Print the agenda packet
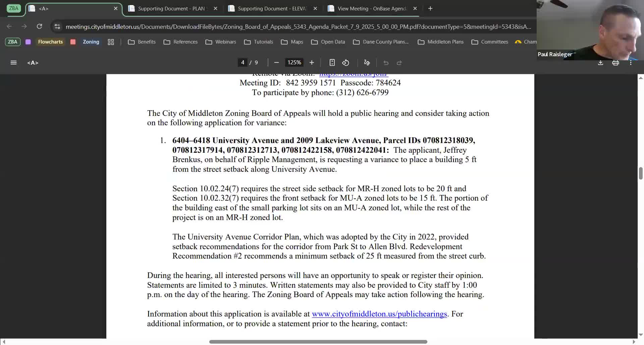Viewport: 644px width, 345px height. 615,63
